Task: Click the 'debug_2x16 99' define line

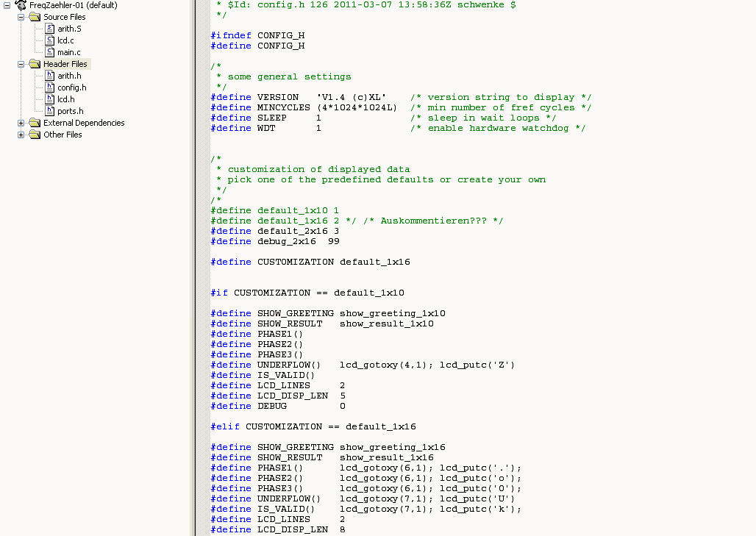Action: tap(275, 241)
